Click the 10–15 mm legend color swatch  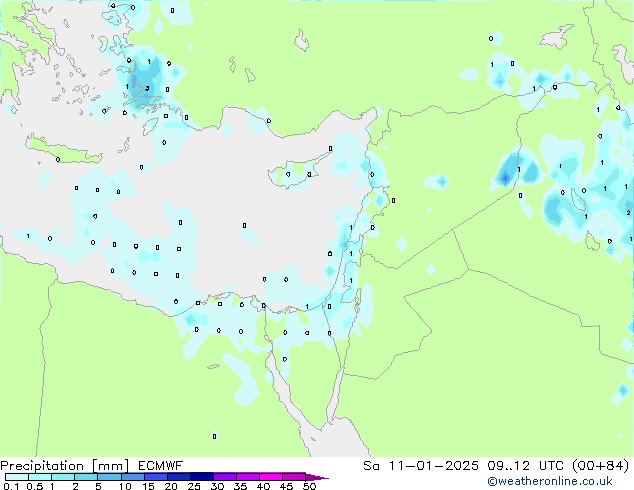coord(132,477)
